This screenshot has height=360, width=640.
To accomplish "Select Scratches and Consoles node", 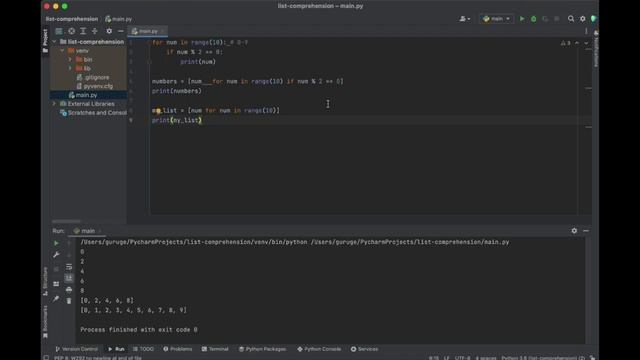I will (x=93, y=113).
